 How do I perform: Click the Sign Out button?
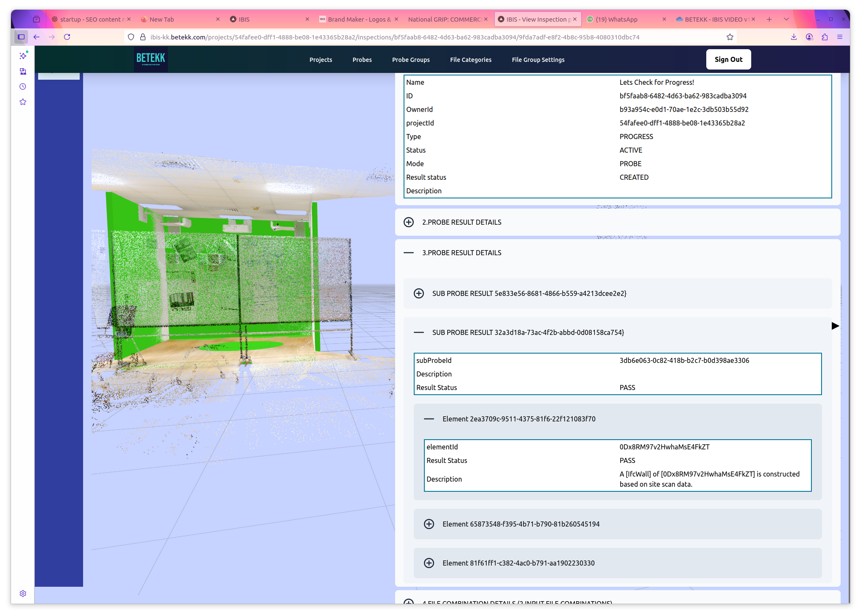pos(728,59)
